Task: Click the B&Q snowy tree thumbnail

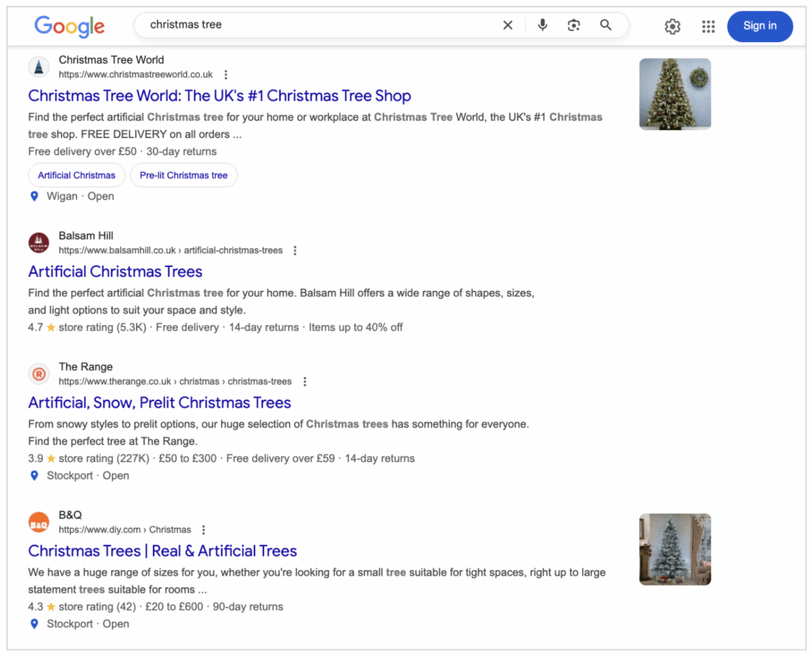Action: point(675,550)
